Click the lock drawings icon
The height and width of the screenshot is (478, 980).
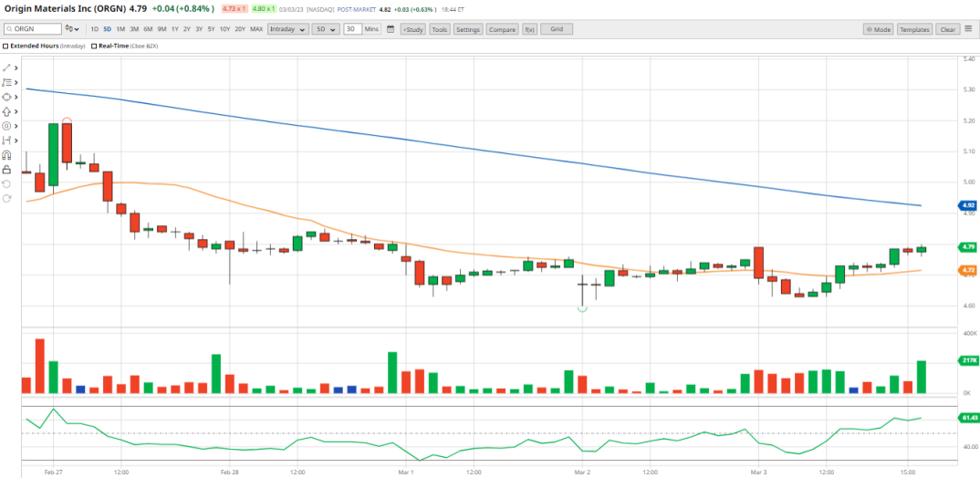point(7,170)
